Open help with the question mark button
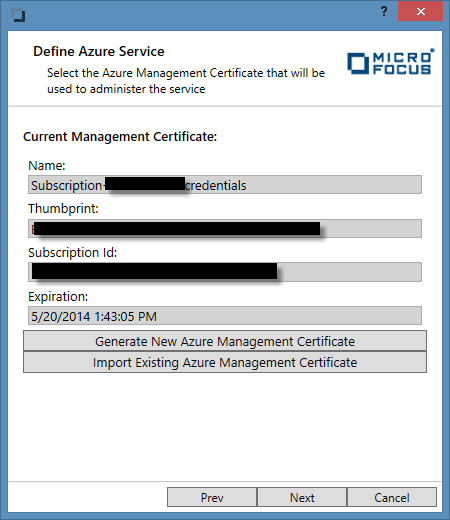 tap(384, 11)
